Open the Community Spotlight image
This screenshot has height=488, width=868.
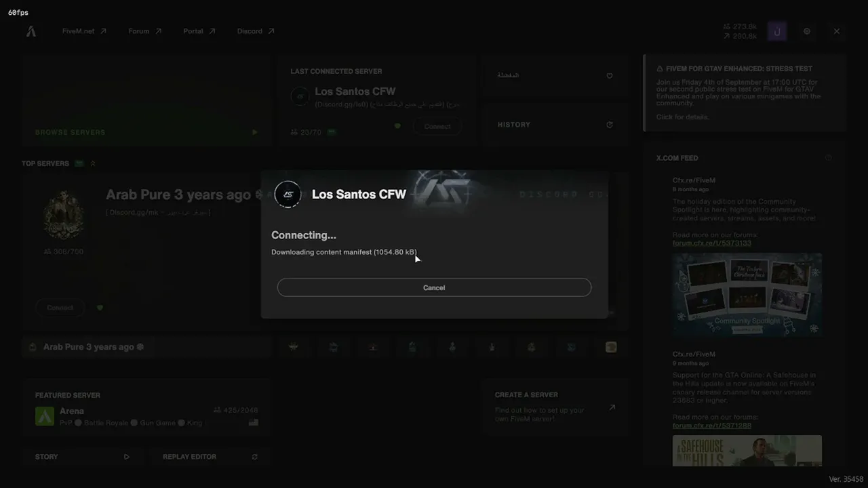747,295
